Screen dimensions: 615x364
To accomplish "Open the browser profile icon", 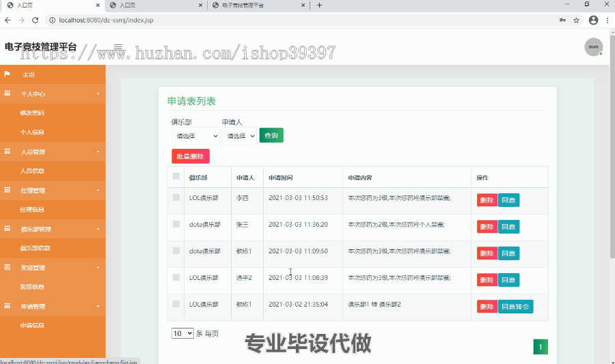I will (x=593, y=20).
